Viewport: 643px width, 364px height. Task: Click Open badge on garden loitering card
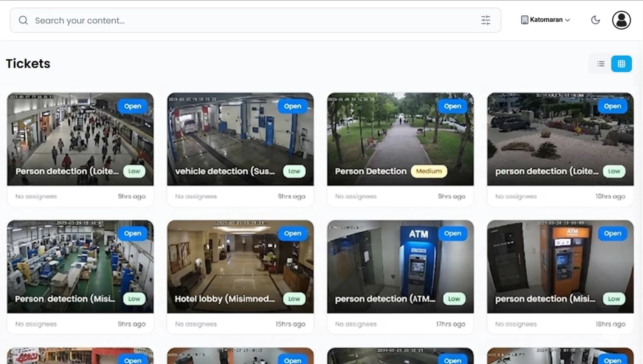612,106
